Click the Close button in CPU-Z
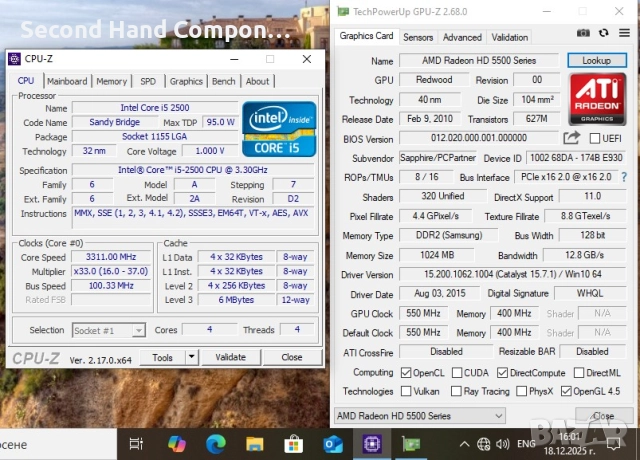 292,357
